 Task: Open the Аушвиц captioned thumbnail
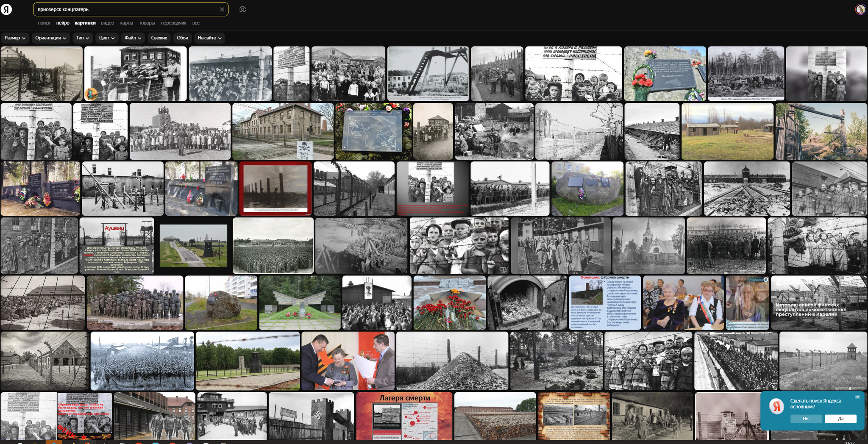[x=117, y=246]
